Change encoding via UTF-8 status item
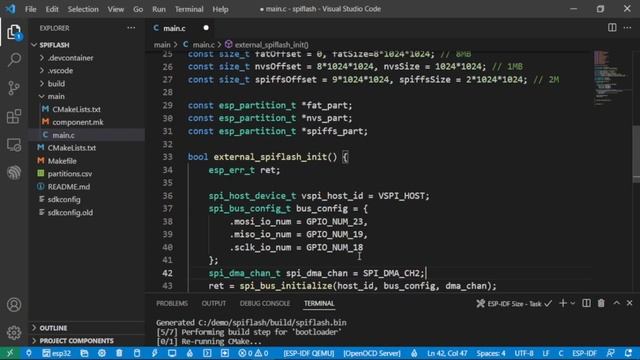640x360 pixels. [524, 353]
